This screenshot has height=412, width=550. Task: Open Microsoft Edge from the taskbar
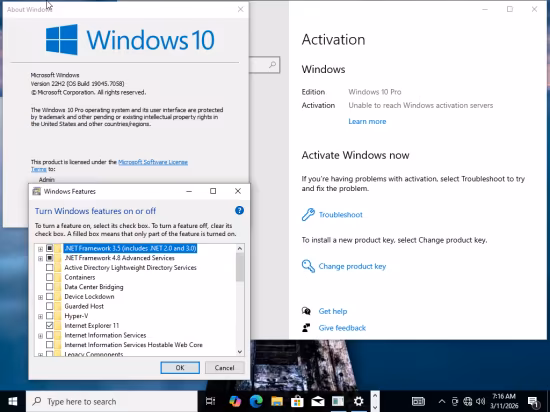(x=256, y=401)
